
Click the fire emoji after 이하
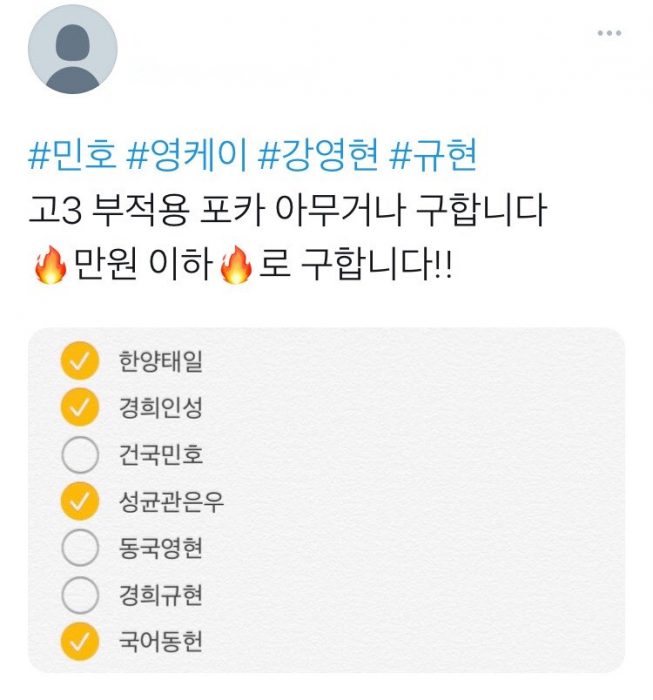click(236, 267)
